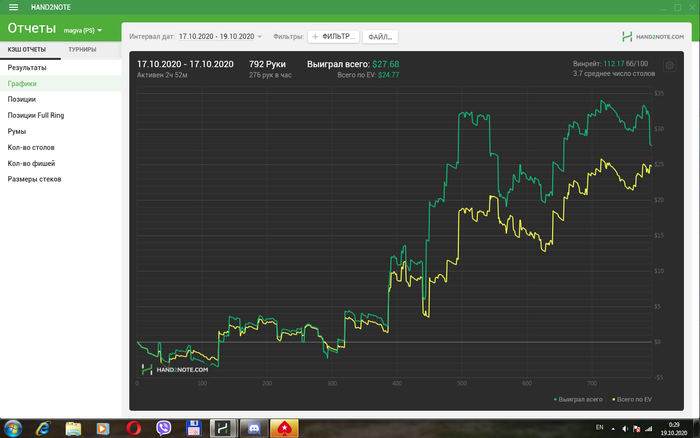Toggle Всего по EV legend series
Image resolution: width=700 pixels, height=438 pixels.
point(632,400)
